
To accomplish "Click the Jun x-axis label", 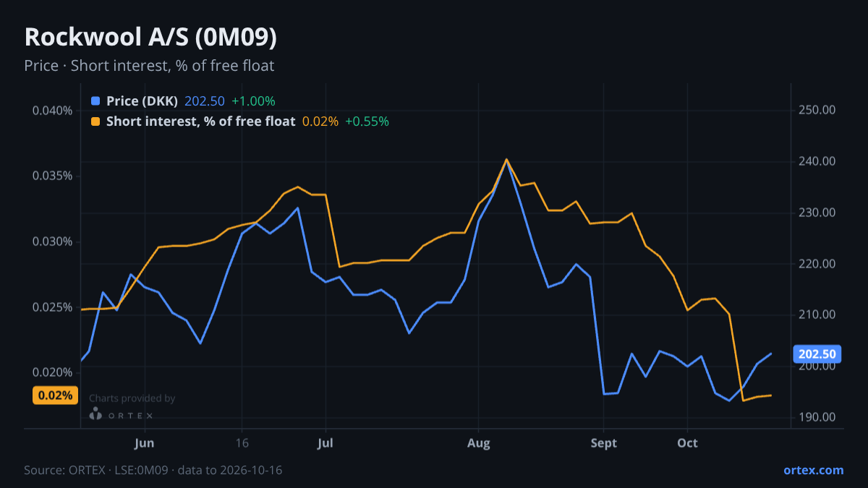I will point(145,442).
